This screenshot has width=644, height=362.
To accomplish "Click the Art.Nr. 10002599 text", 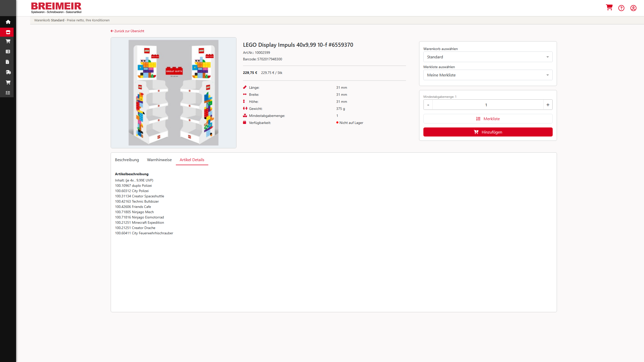I will point(256,53).
